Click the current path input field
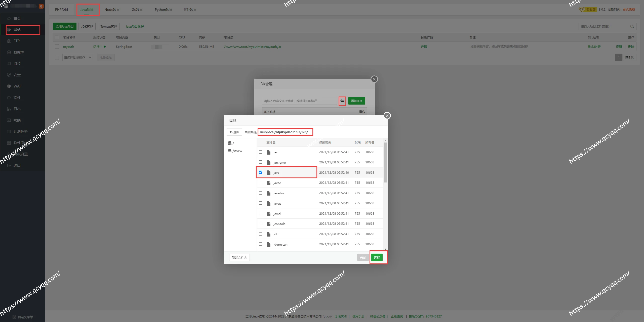The width and height of the screenshot is (644, 322). tap(285, 132)
